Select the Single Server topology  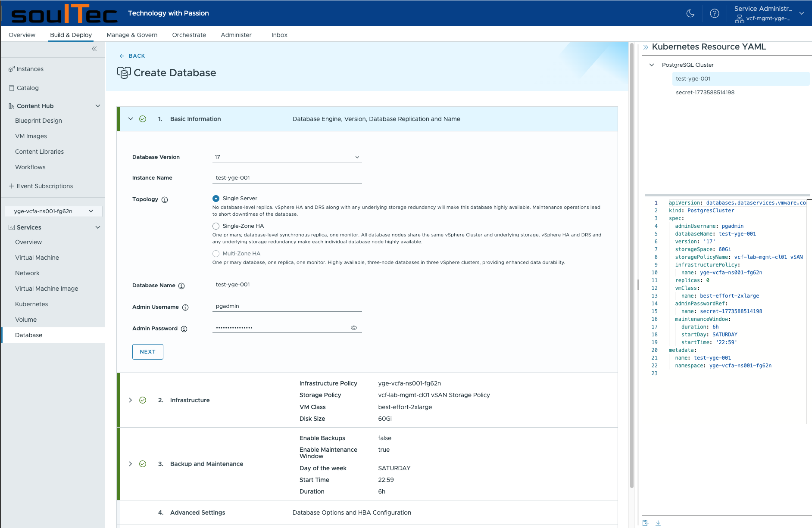pyautogui.click(x=215, y=199)
